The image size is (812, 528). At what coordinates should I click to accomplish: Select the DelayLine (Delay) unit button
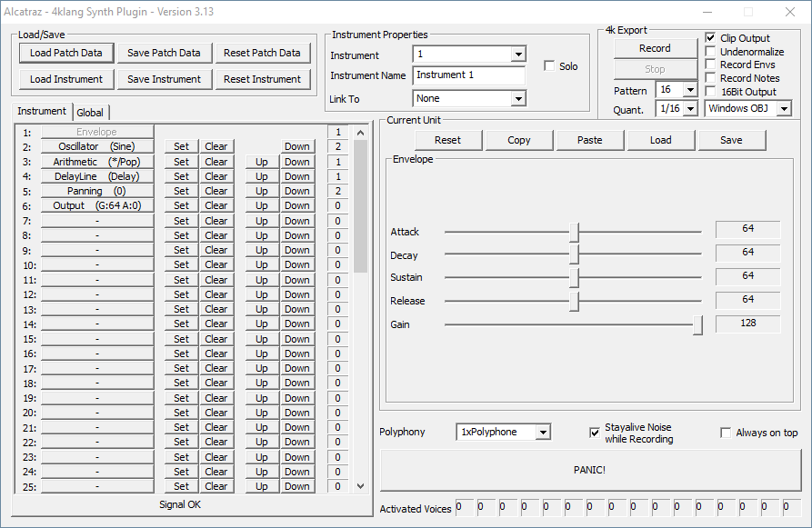(96, 176)
